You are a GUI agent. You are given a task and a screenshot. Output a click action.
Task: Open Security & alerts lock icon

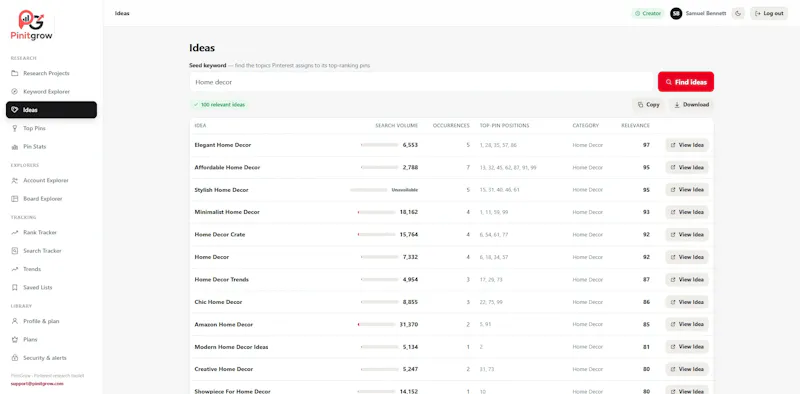click(x=14, y=358)
